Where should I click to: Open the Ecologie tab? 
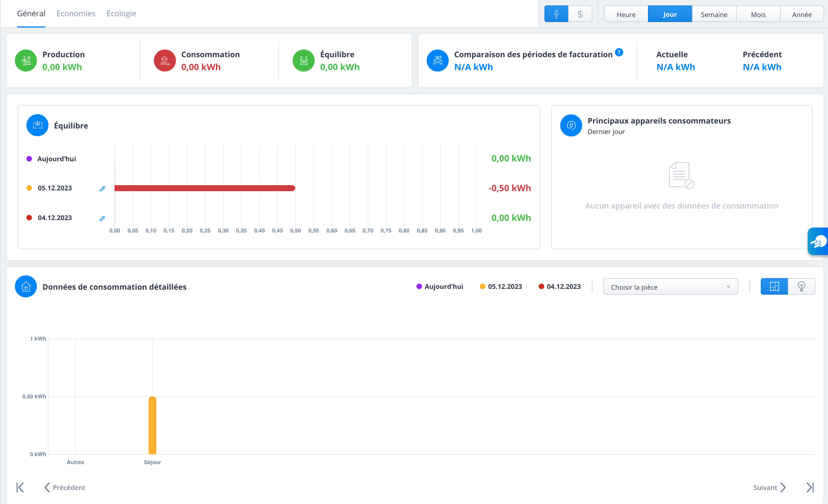[121, 13]
